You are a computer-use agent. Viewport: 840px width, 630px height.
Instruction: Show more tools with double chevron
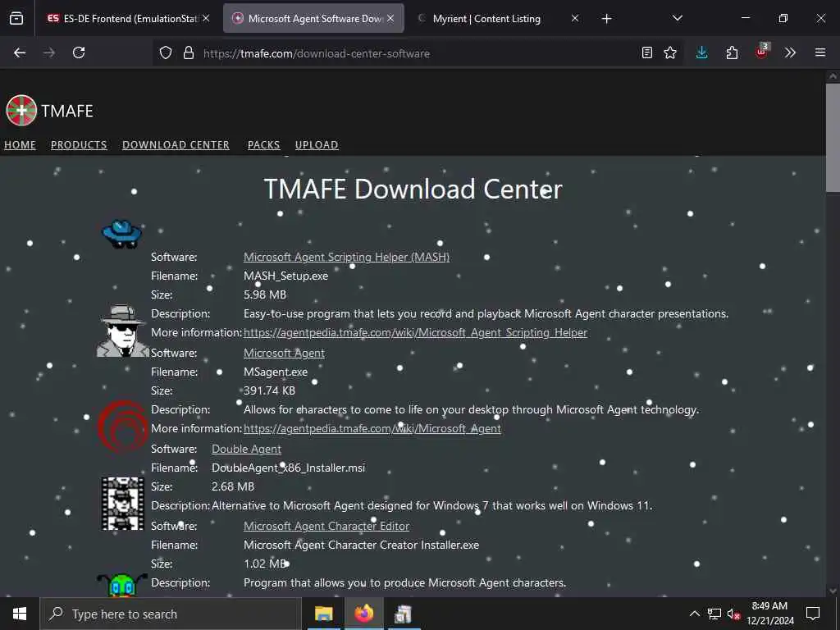click(790, 52)
